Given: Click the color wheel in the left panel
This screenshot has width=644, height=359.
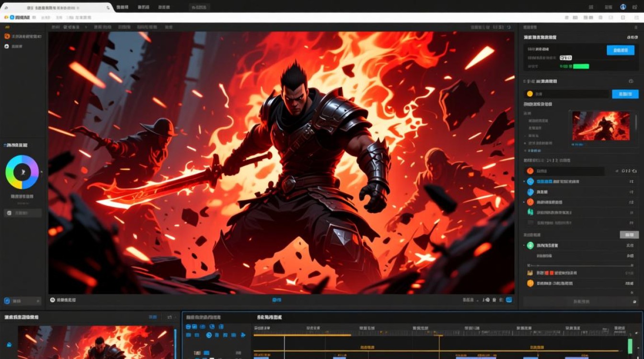Looking at the screenshot, I should 22,172.
